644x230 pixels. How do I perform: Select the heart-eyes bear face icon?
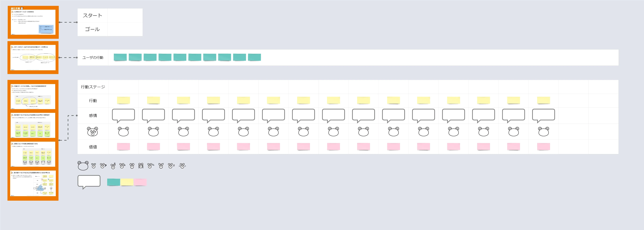click(94, 166)
